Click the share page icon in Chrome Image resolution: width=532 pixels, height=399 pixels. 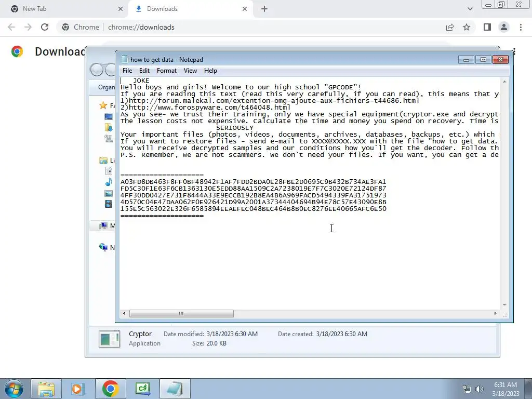pyautogui.click(x=450, y=27)
